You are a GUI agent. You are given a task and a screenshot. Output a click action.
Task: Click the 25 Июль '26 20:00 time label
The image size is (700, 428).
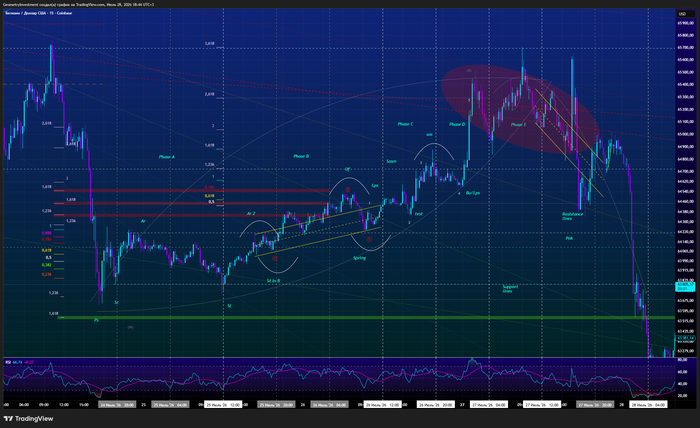pyautogui.click(x=276, y=405)
